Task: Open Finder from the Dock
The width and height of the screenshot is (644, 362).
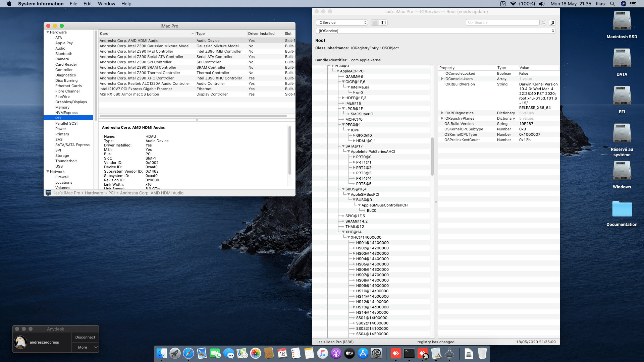Action: 162,353
